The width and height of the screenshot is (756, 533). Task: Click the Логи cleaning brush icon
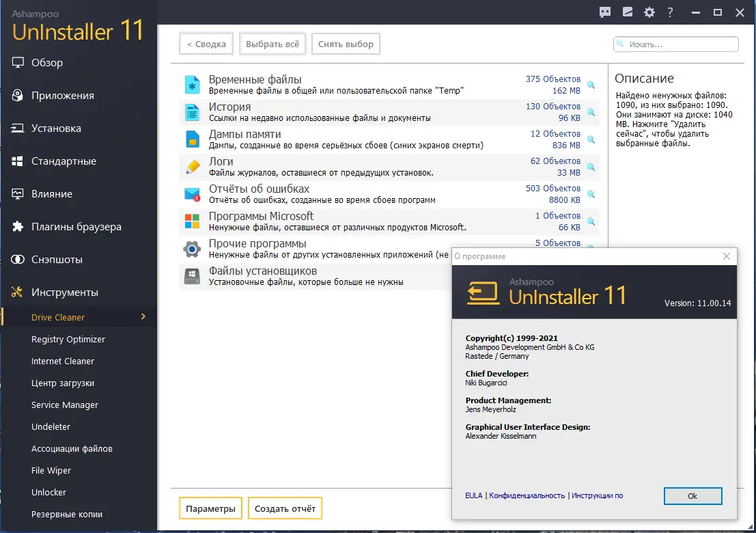coord(191,166)
